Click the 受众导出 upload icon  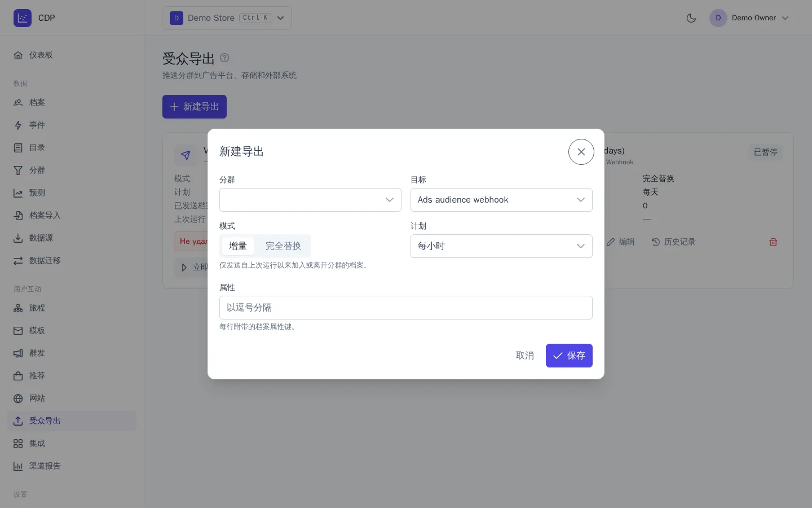(x=18, y=421)
